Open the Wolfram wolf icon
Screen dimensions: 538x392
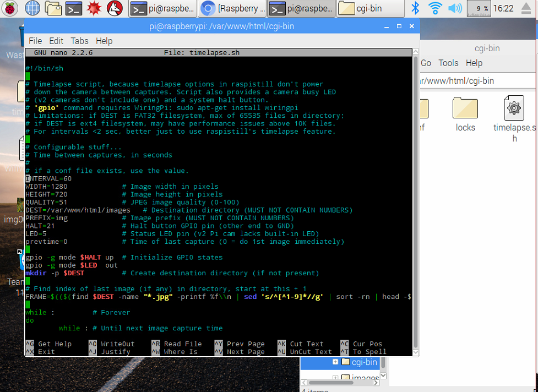115,8
